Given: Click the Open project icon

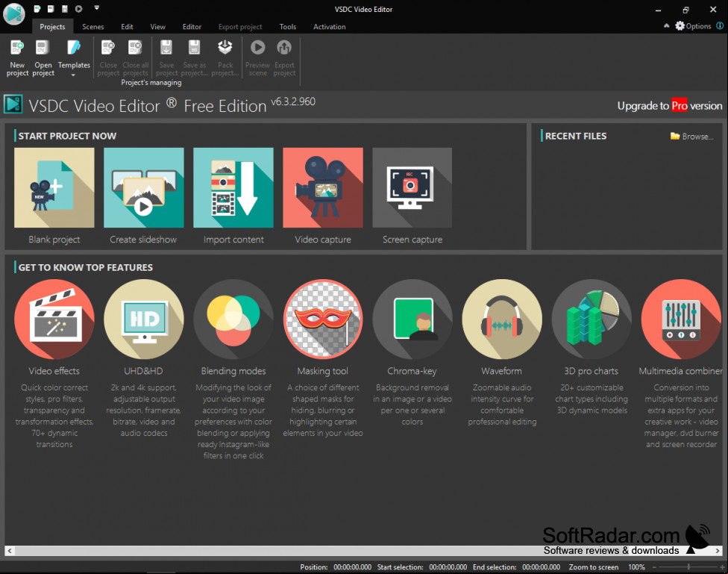Looking at the screenshot, I should tap(43, 48).
